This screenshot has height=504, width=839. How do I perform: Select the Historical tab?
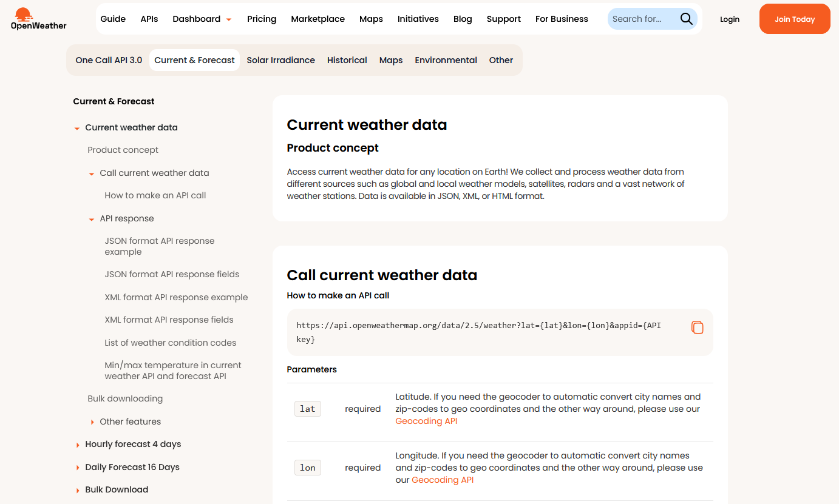pos(347,60)
